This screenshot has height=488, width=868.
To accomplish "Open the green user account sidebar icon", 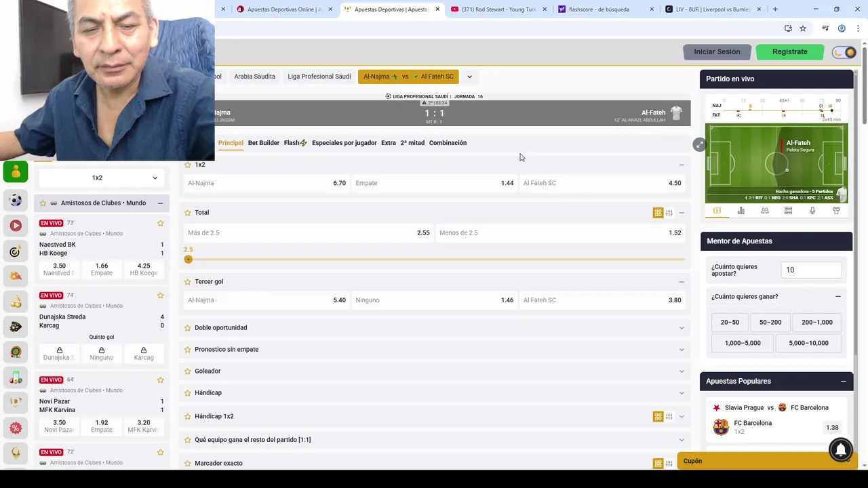I will point(16,172).
